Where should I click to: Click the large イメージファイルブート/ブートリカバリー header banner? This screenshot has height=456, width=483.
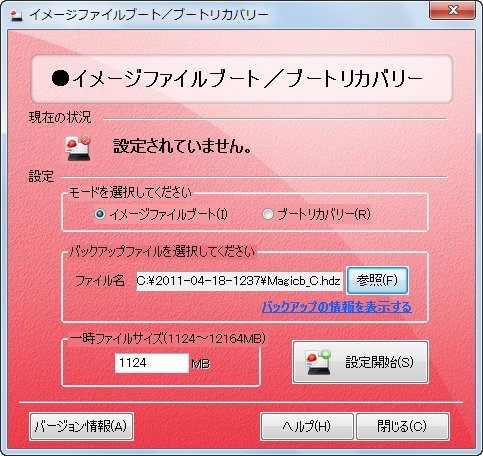(x=242, y=79)
